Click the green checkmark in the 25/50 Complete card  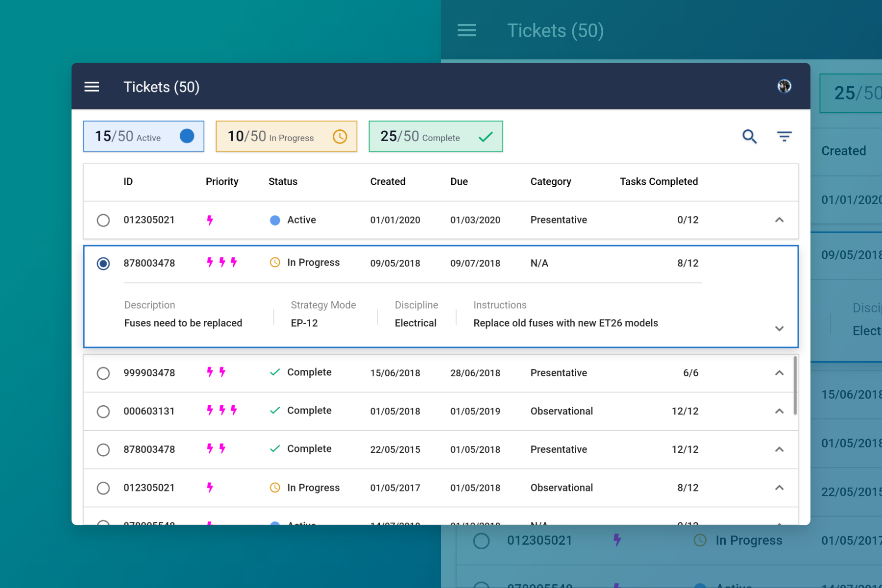(x=485, y=137)
